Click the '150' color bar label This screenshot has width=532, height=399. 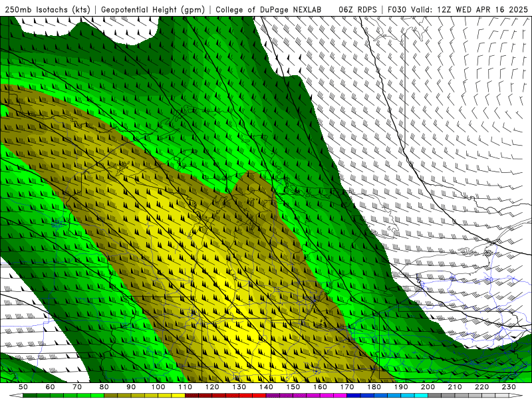pyautogui.click(x=293, y=387)
